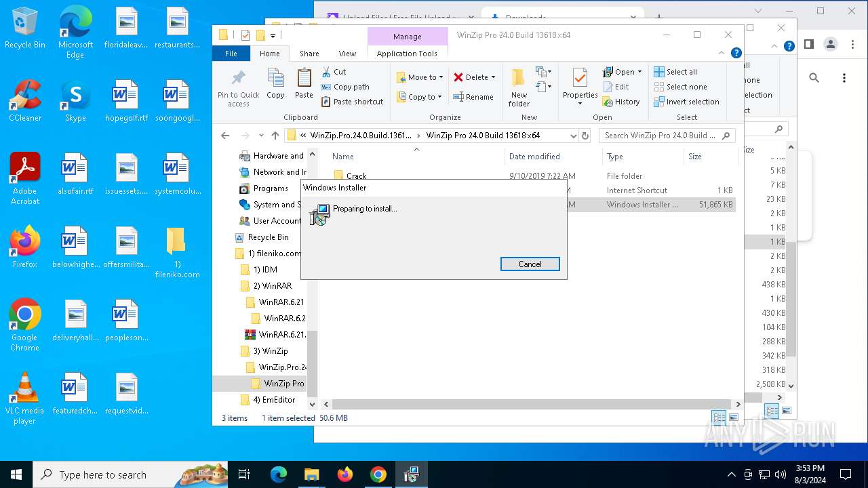The height and width of the screenshot is (488, 868).
Task: Click Invert selection in ribbon
Action: click(686, 102)
